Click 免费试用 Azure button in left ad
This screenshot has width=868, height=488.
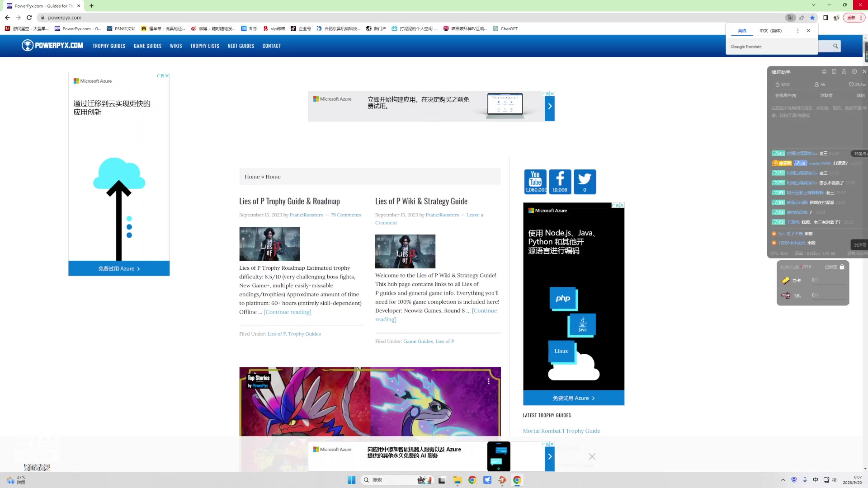pyautogui.click(x=119, y=268)
